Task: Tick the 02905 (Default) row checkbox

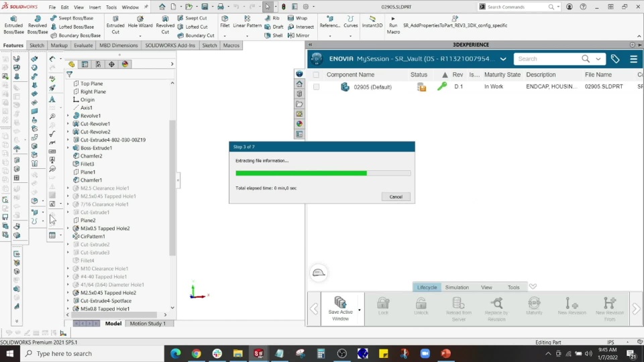Action: pyautogui.click(x=316, y=86)
